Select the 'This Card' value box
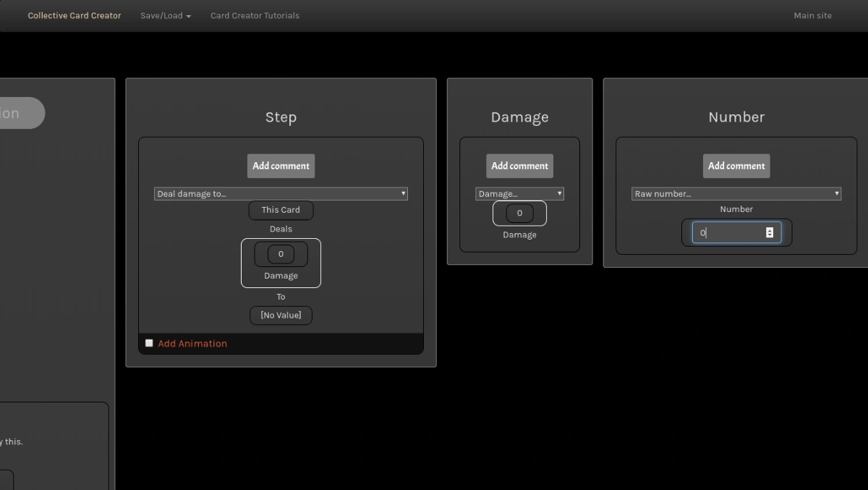 click(281, 210)
